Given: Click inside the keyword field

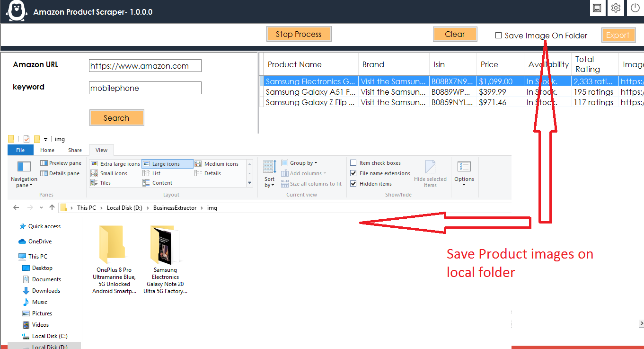Looking at the screenshot, I should tap(145, 88).
